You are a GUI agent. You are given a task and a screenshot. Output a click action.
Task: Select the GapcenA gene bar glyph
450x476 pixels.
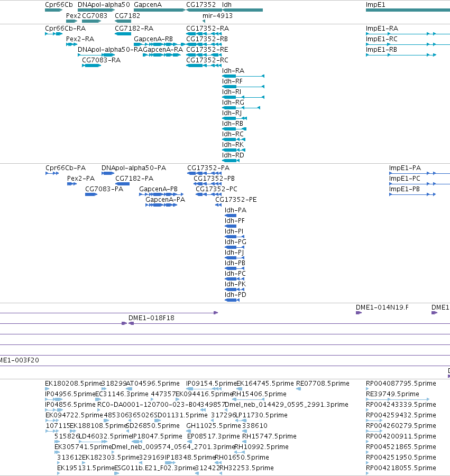tap(160, 10)
